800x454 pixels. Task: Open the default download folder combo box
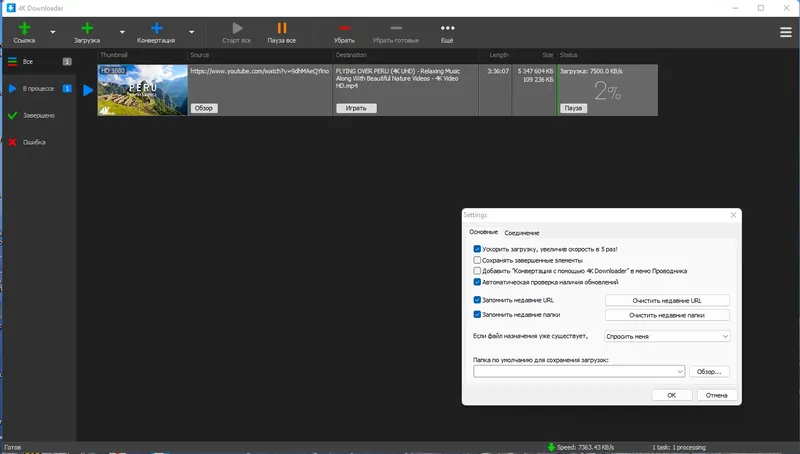pyautogui.click(x=579, y=371)
